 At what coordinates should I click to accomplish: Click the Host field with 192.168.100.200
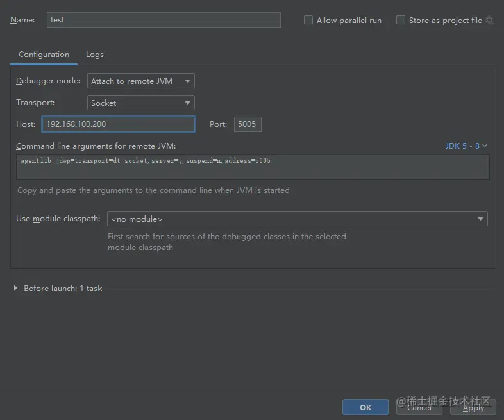119,124
